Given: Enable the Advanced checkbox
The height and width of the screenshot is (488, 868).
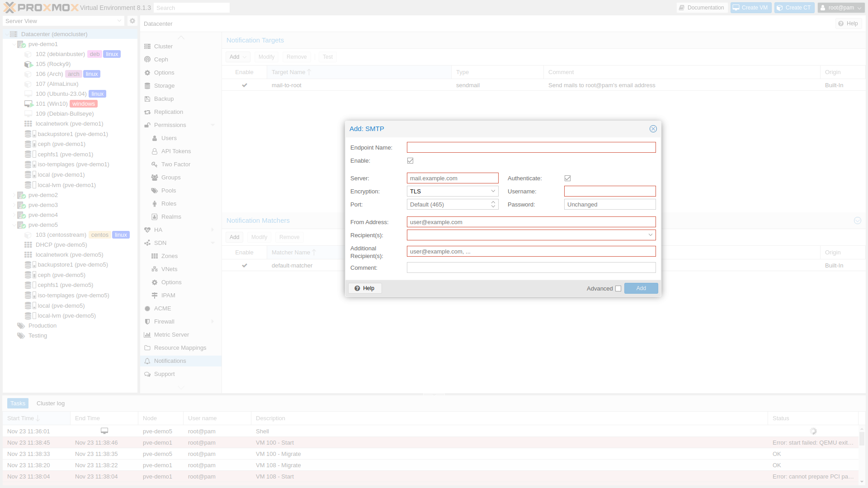Looking at the screenshot, I should [618, 289].
